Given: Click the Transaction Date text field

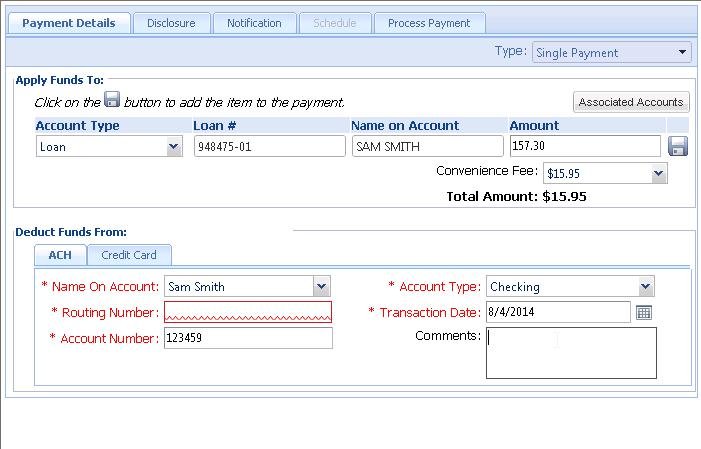Looking at the screenshot, I should 557,313.
